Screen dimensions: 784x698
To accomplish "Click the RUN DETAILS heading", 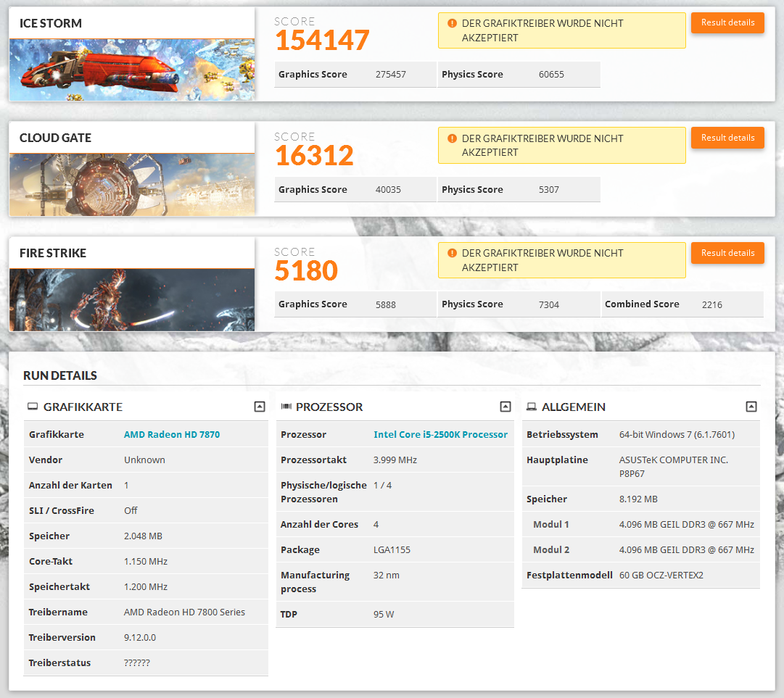I will [x=60, y=375].
